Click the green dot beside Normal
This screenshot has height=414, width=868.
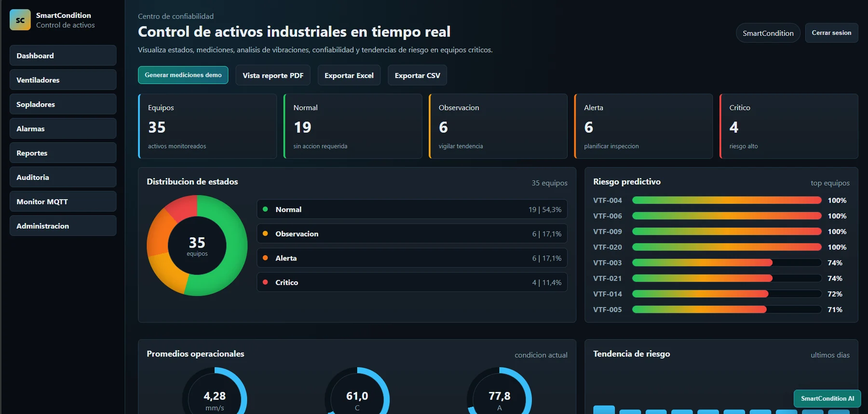[265, 209]
